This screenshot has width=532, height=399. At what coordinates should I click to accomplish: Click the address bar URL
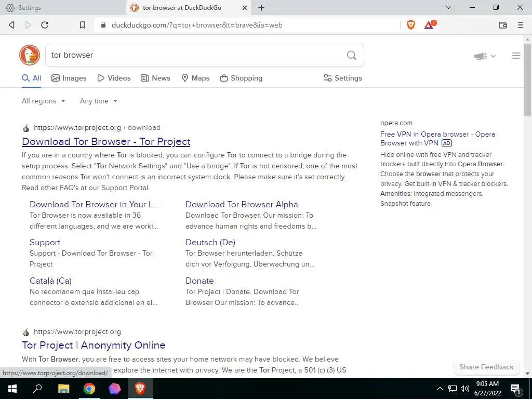pyautogui.click(x=197, y=25)
